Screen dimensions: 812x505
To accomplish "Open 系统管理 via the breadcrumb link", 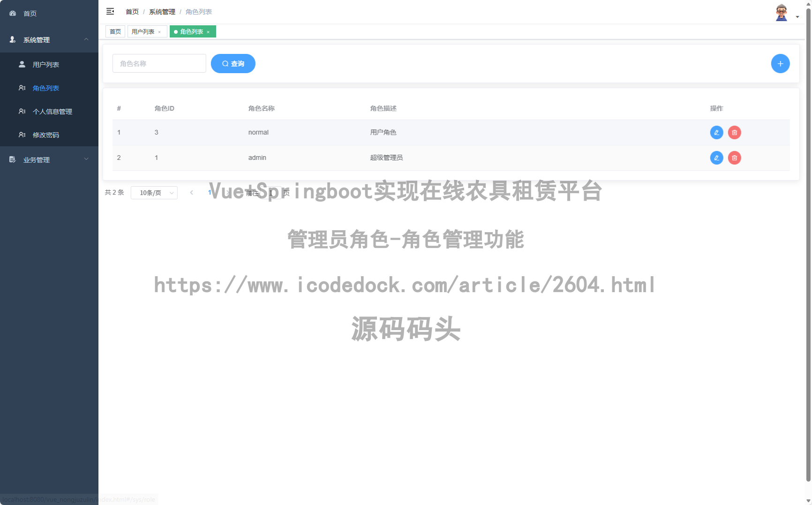I will (161, 11).
